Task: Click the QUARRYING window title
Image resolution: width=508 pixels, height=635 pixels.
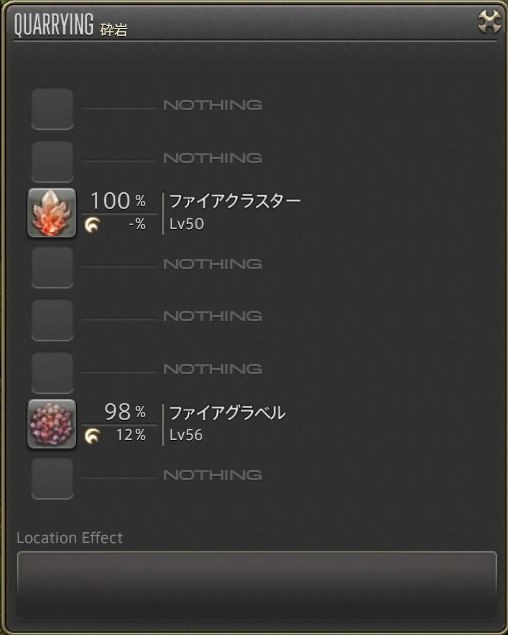Action: 53,24
